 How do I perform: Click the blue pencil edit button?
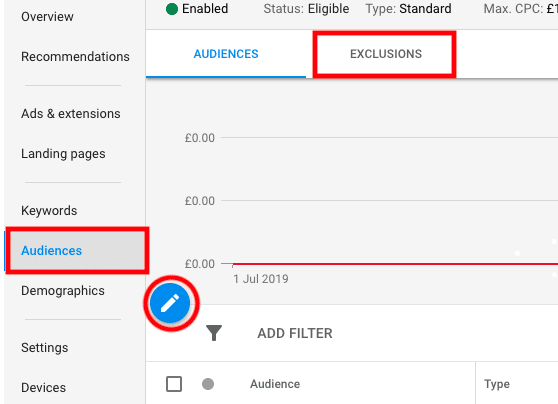tap(170, 303)
